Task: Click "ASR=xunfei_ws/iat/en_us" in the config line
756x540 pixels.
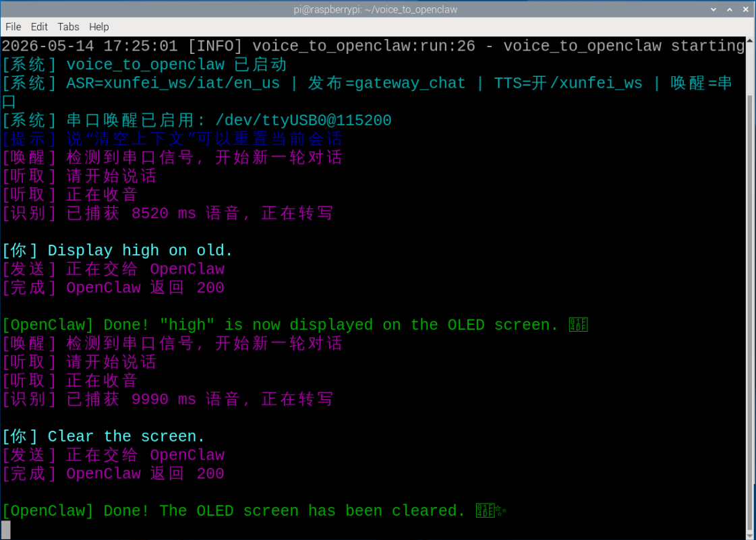Action: click(x=173, y=83)
